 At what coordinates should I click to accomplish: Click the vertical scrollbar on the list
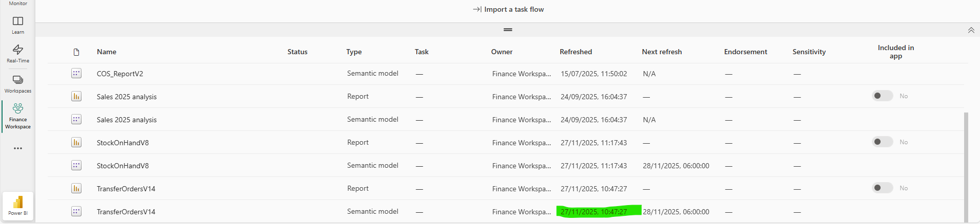[966, 164]
